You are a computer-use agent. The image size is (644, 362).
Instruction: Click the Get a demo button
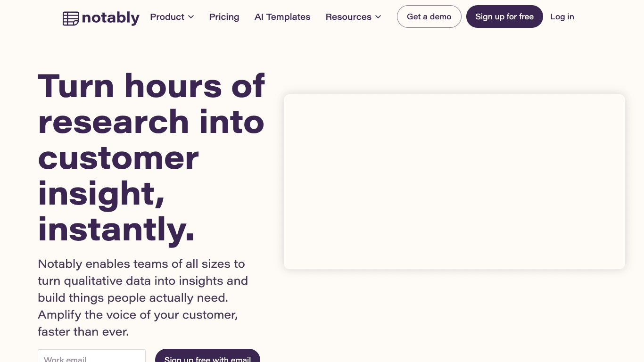point(429,16)
